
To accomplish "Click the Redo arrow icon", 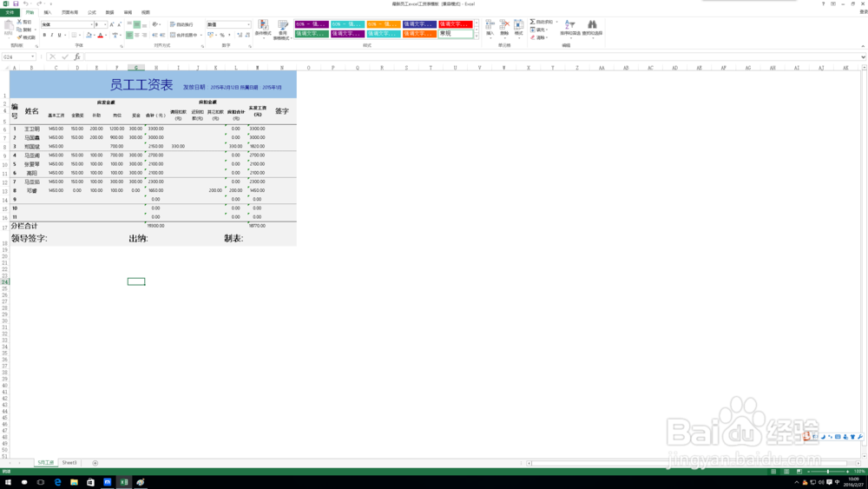I will pyautogui.click(x=39, y=3).
